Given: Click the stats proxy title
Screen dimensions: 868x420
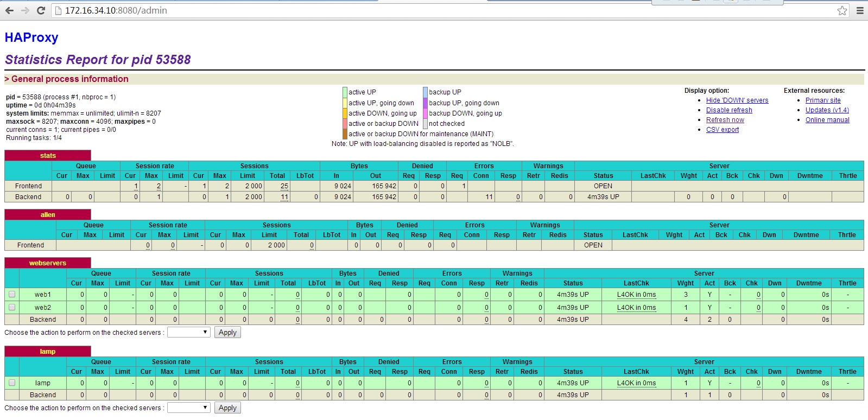Looking at the screenshot, I should point(48,156).
